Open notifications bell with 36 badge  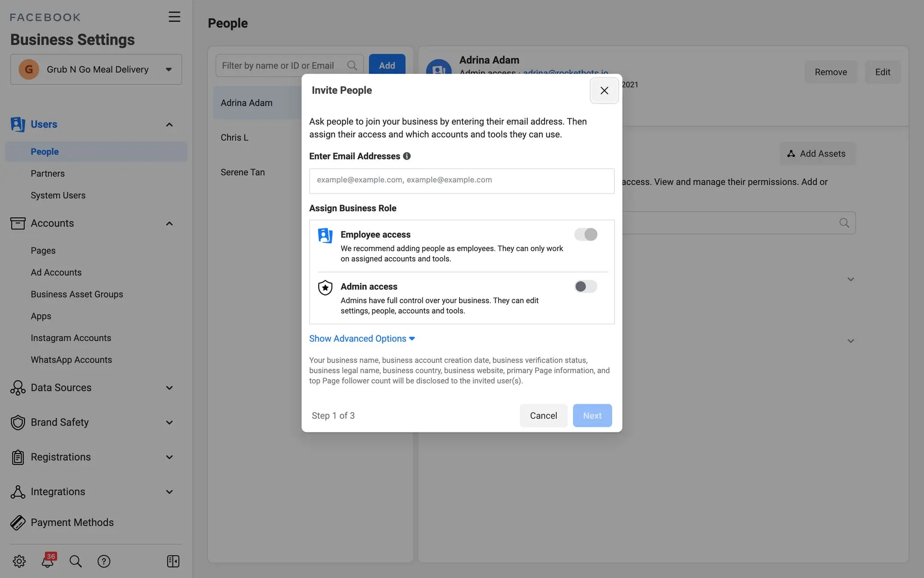coord(48,560)
